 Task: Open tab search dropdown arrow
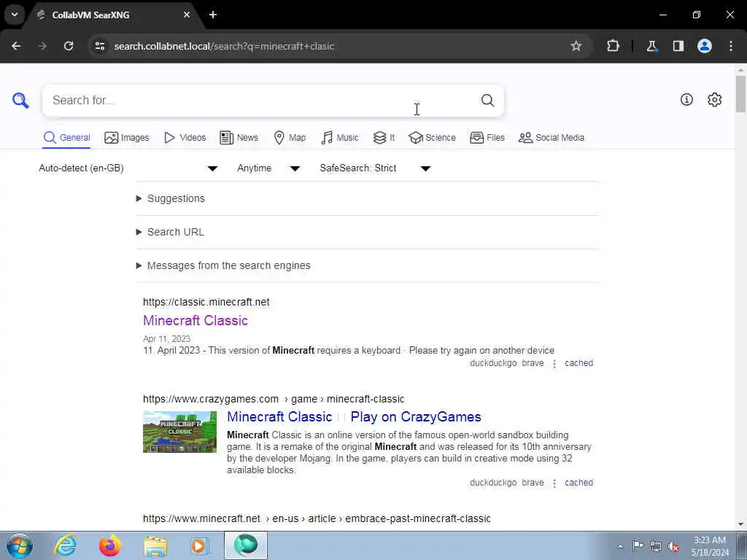15,15
